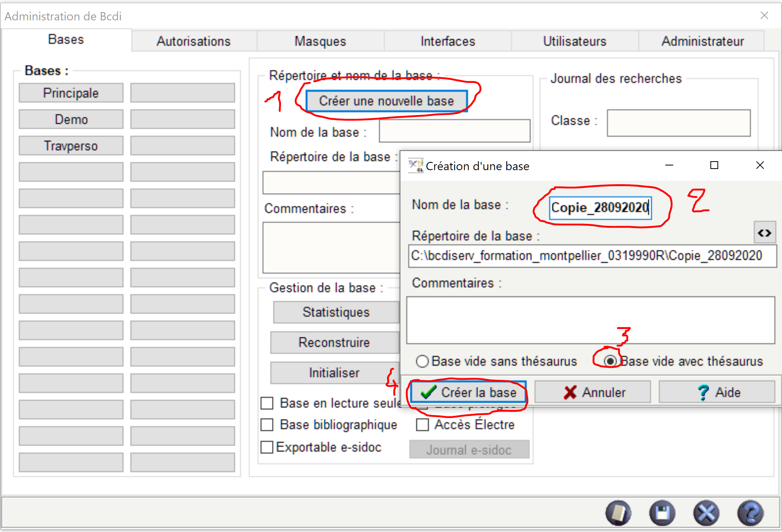Open the Autorisations tab
This screenshot has width=782, height=532.
[194, 41]
